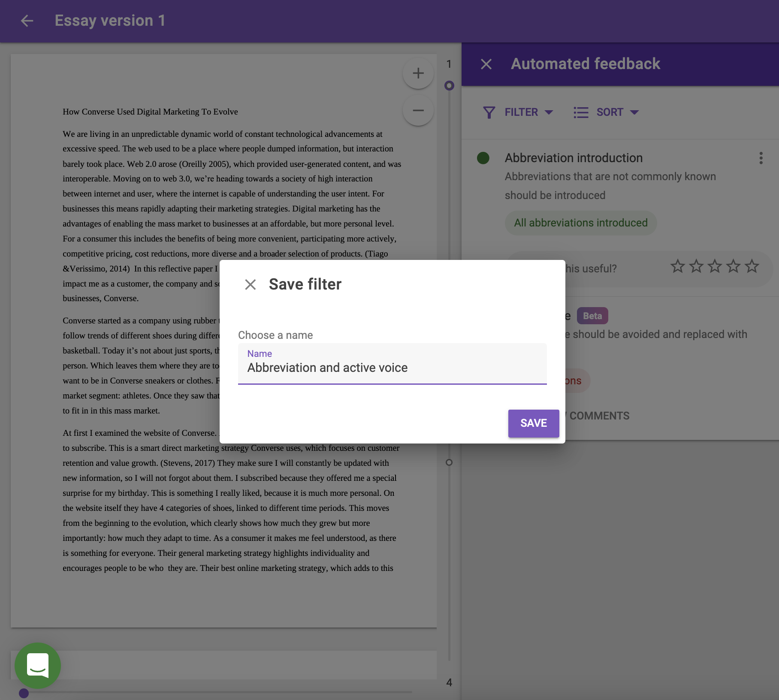Go back using the arrow icon

pos(27,21)
